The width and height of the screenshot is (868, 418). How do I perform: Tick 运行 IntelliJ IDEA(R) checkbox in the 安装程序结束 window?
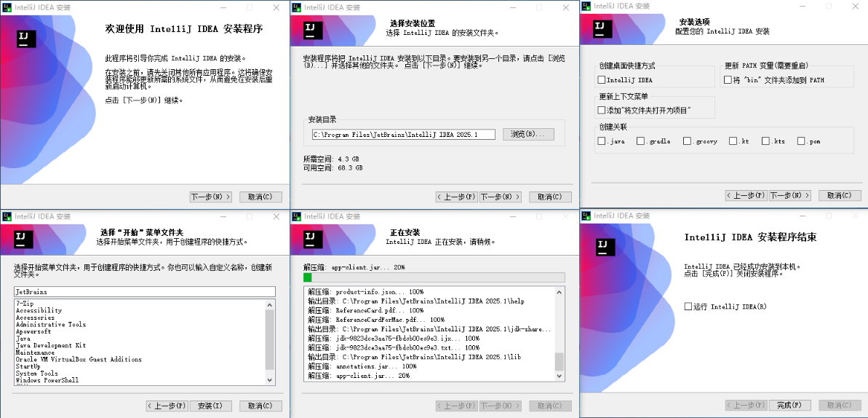tap(688, 307)
